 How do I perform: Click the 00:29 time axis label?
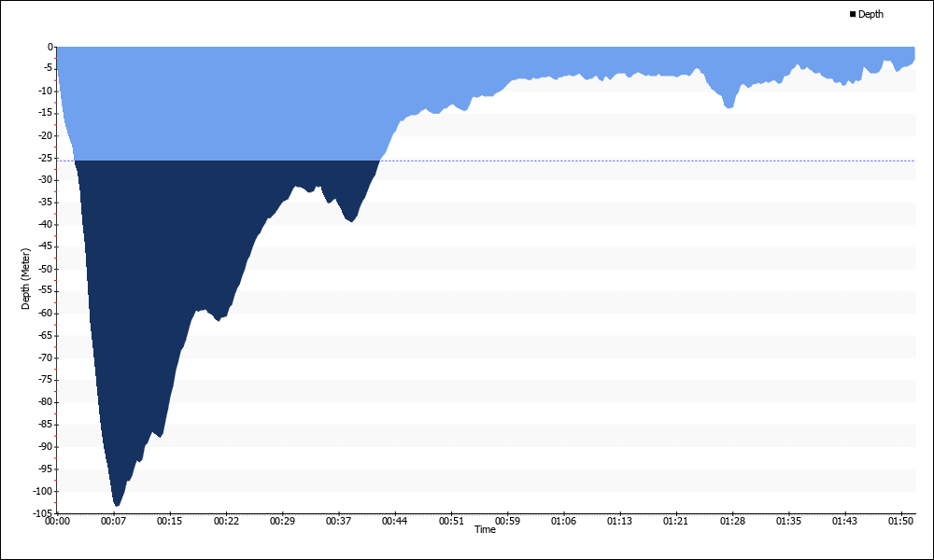click(282, 522)
